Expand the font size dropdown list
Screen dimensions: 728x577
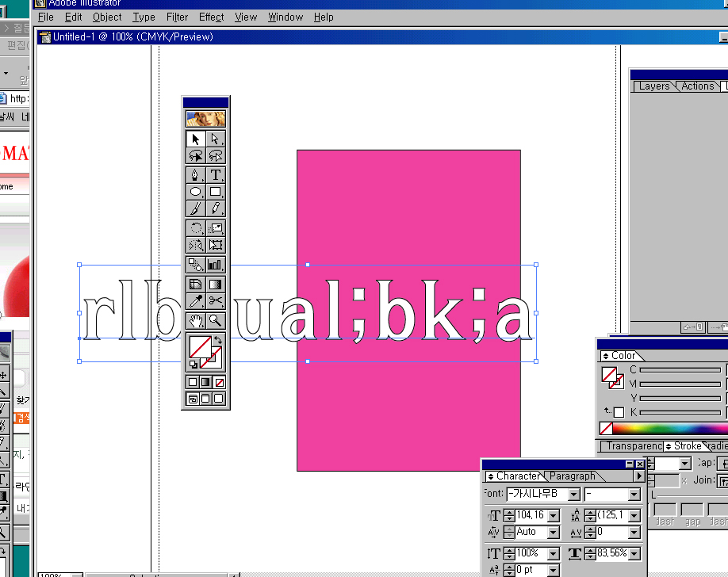tap(554, 515)
